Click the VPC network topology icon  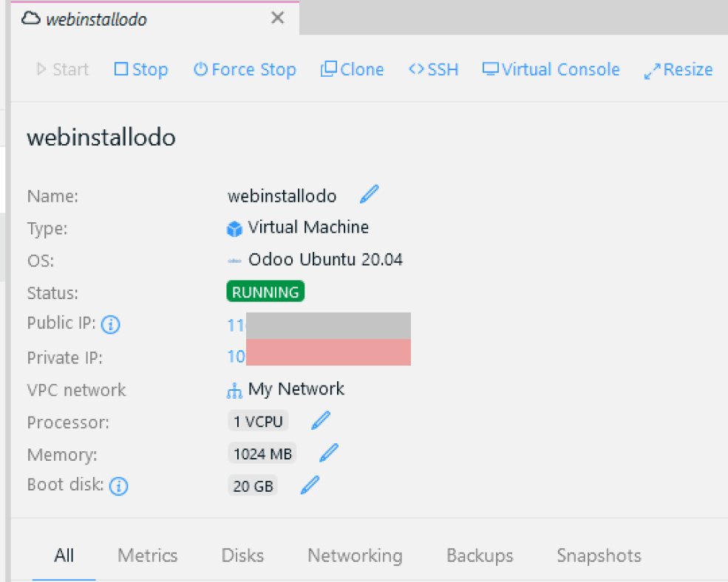point(234,389)
